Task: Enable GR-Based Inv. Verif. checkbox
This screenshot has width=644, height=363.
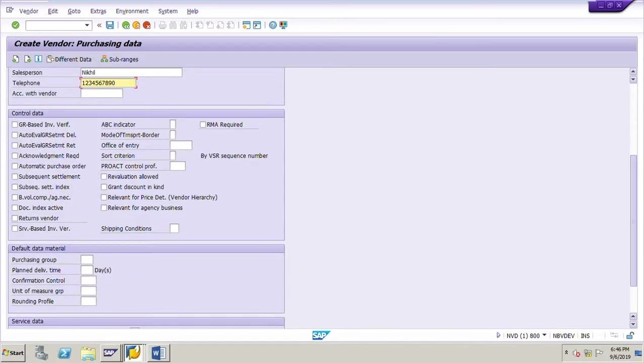Action: coord(15,125)
